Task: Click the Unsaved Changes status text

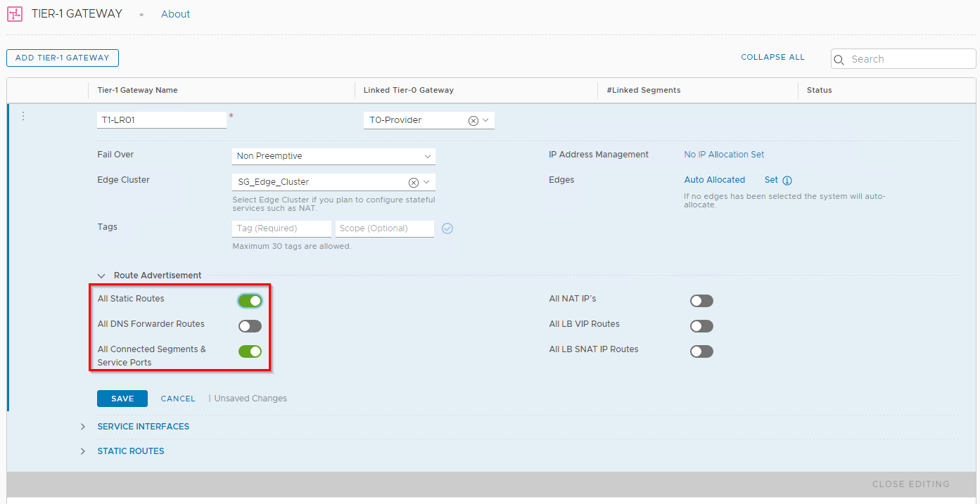Action: click(x=250, y=399)
